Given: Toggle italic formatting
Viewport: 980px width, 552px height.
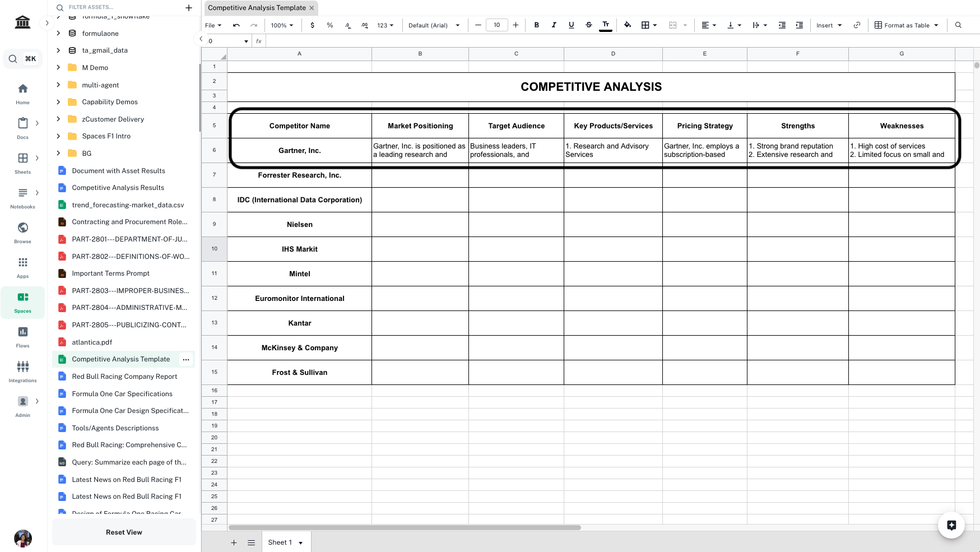Looking at the screenshot, I should coord(554,25).
